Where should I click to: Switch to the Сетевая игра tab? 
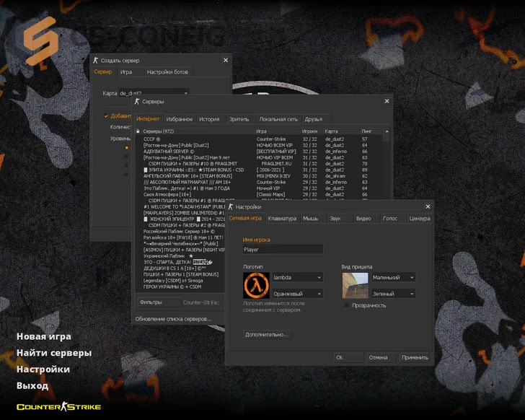[x=245, y=218]
